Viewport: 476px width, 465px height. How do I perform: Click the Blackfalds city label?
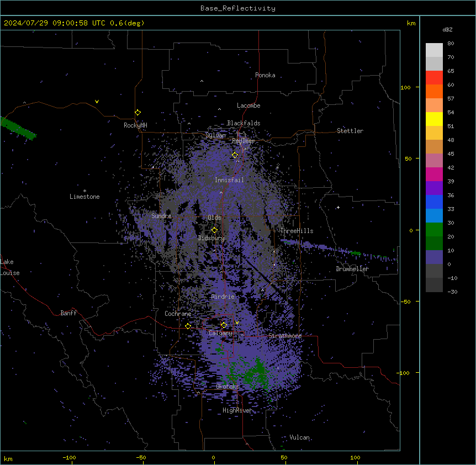click(244, 123)
